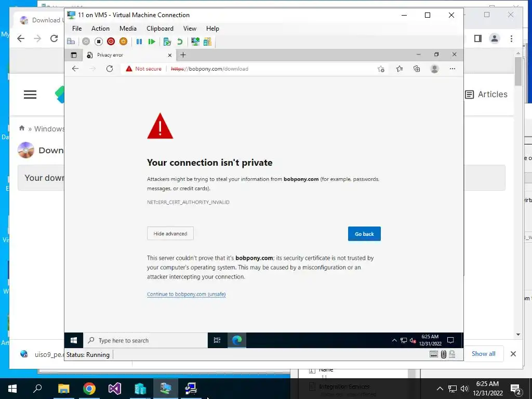The width and height of the screenshot is (532, 399).
Task: Click keyboard icon in VM status bar
Action: point(434,354)
